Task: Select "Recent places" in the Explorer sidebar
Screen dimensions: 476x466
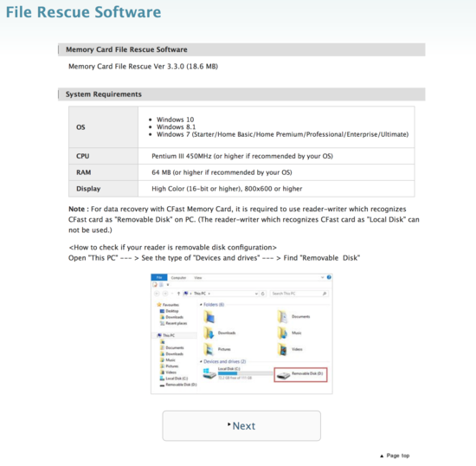Action: (x=173, y=323)
